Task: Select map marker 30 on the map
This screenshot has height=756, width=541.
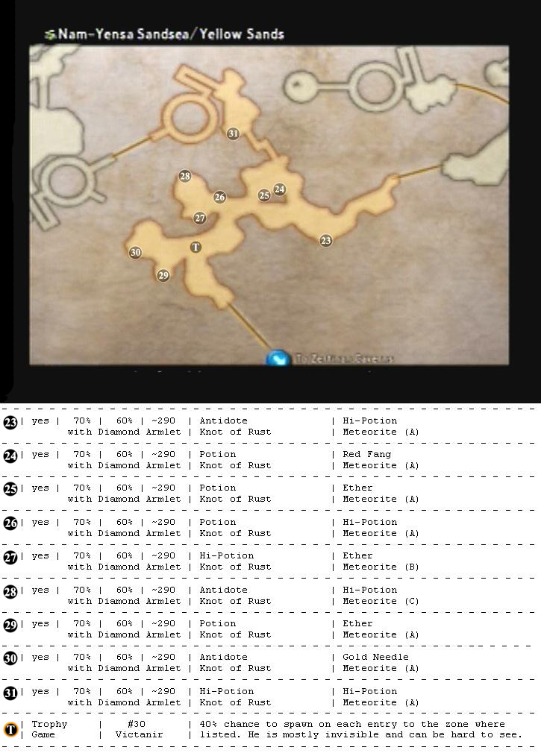Action: pos(135,252)
